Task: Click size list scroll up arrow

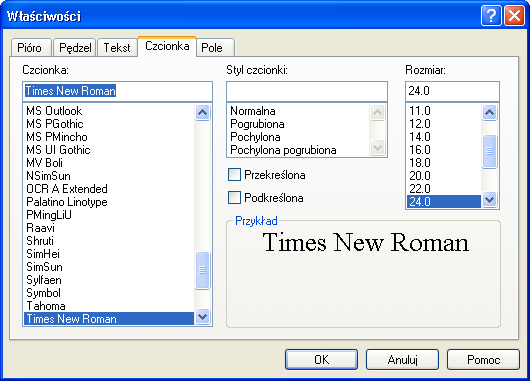Action: 489,112
